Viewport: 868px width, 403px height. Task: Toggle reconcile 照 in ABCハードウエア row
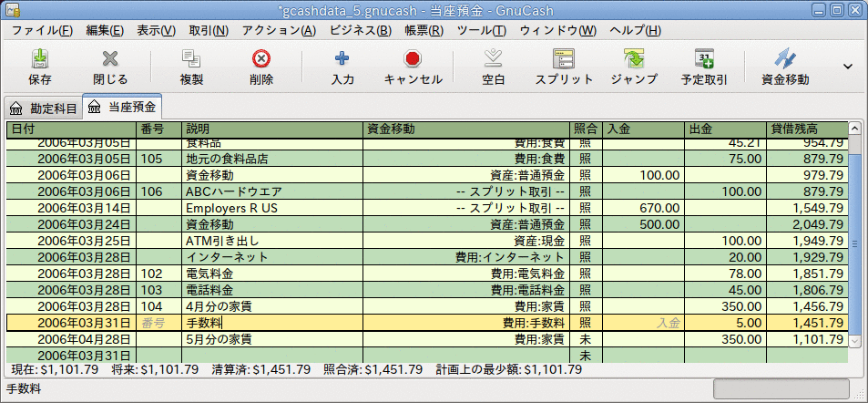pyautogui.click(x=586, y=191)
